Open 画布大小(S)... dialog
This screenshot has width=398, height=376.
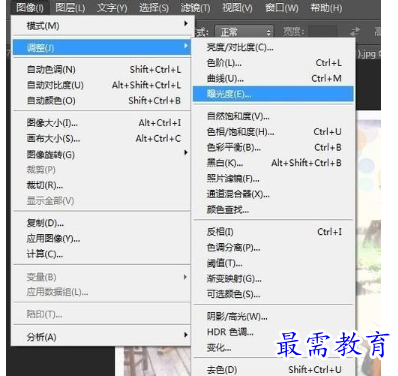pyautogui.click(x=102, y=138)
